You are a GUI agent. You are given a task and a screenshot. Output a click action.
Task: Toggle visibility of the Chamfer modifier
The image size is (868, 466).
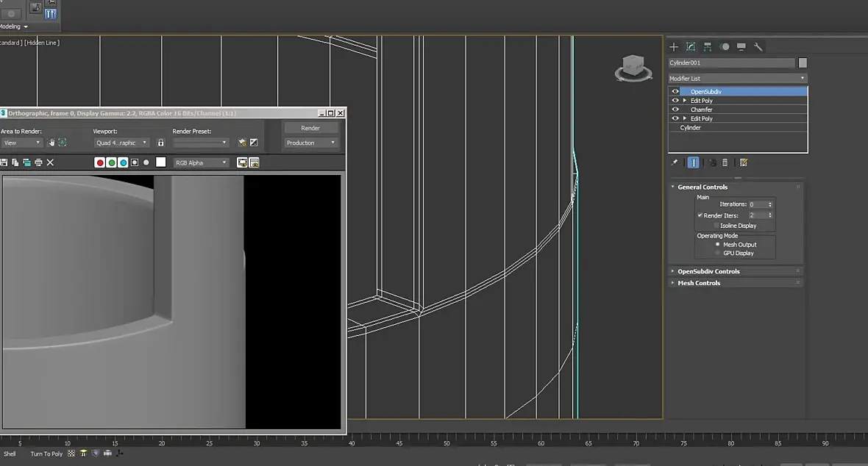click(x=675, y=110)
